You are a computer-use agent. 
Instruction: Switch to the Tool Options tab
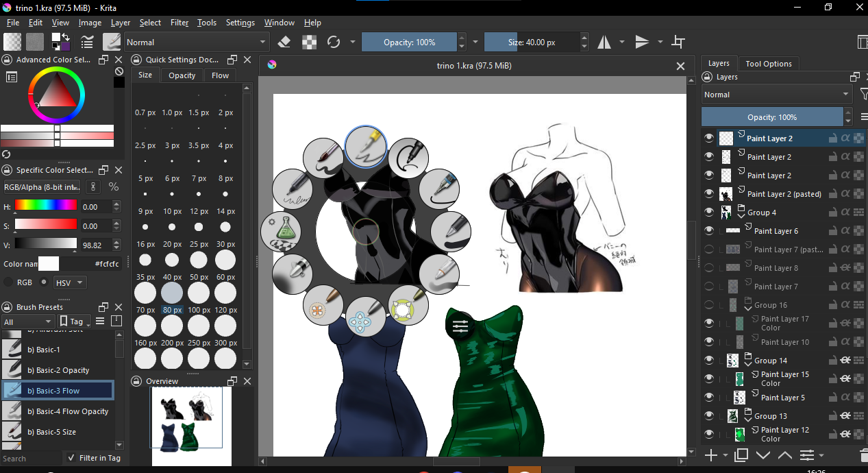coord(768,64)
